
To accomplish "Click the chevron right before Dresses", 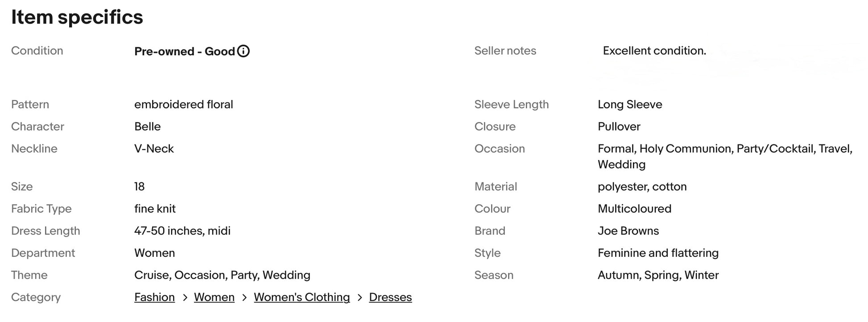I will tap(360, 297).
